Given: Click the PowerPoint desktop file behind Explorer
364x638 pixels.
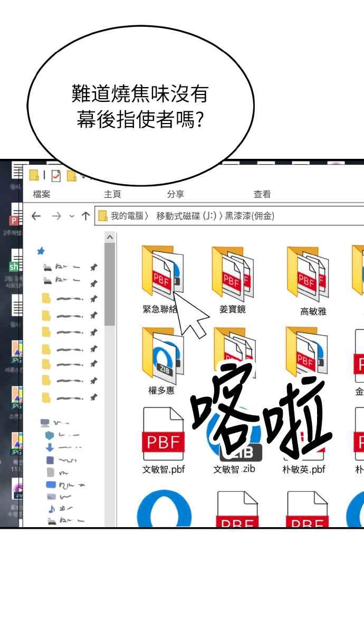Looking at the screenshot, I should coord(16,215).
